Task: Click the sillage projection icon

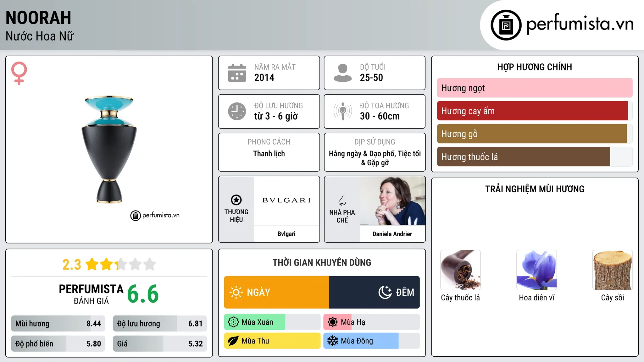Action: (343, 111)
